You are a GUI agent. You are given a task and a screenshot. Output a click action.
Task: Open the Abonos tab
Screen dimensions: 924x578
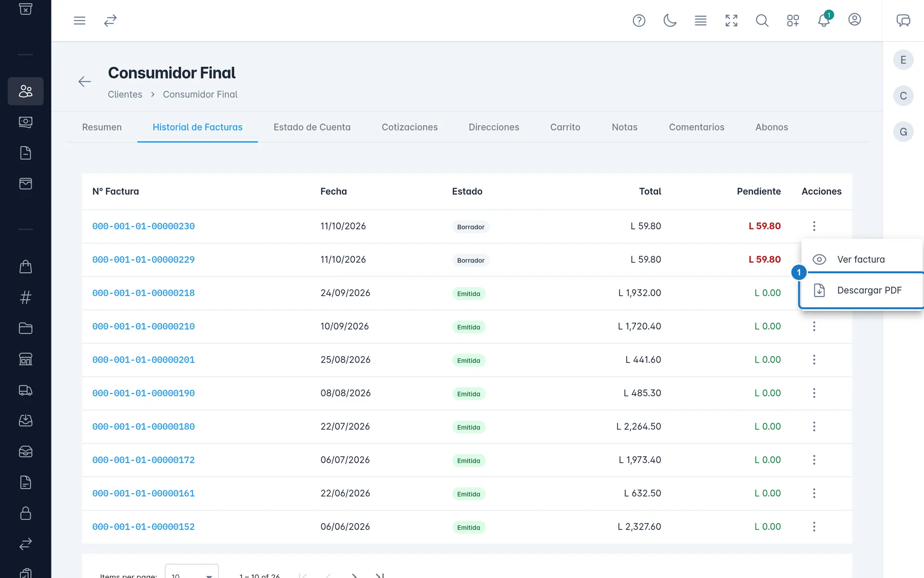click(772, 127)
